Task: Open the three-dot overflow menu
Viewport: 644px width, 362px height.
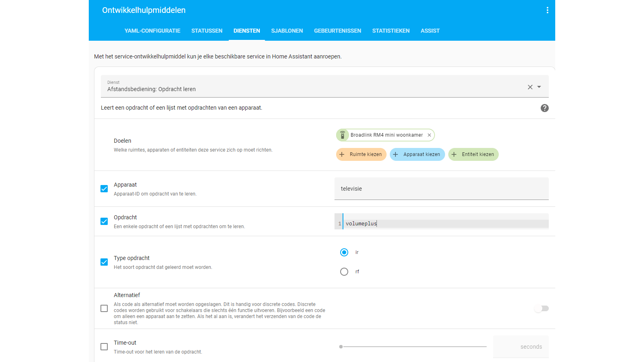Action: pyautogui.click(x=547, y=10)
